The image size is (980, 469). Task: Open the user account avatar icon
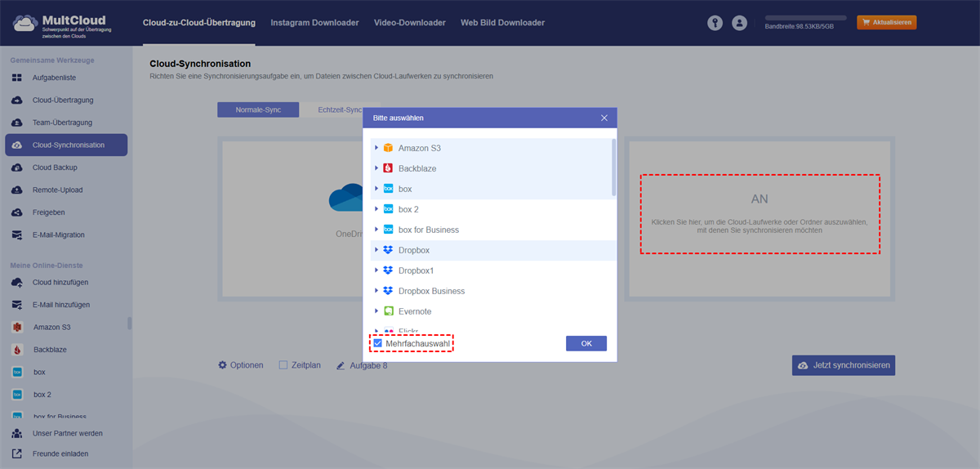click(740, 23)
